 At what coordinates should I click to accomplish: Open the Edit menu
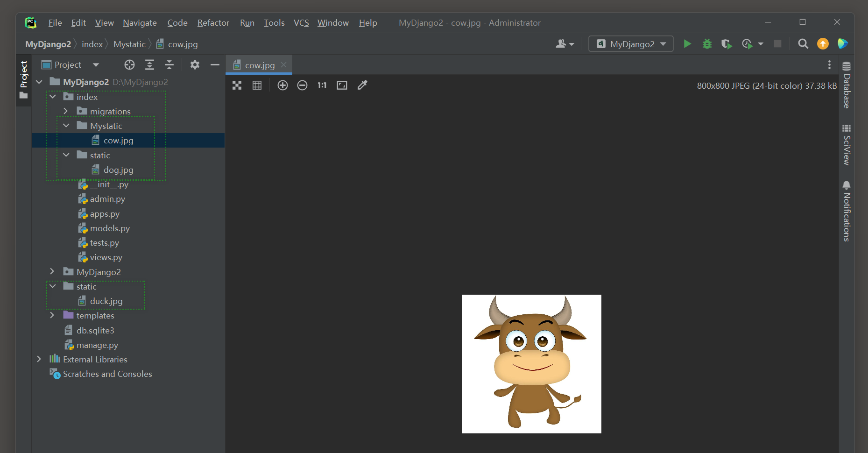pos(78,22)
